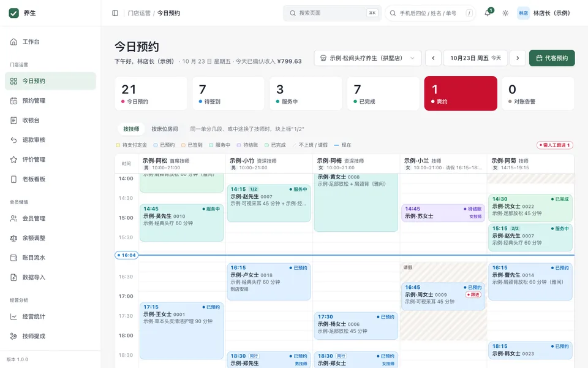The image size is (588, 368).
Task: Click the 今日预约 grid icon in sidebar
Action: (x=13, y=81)
